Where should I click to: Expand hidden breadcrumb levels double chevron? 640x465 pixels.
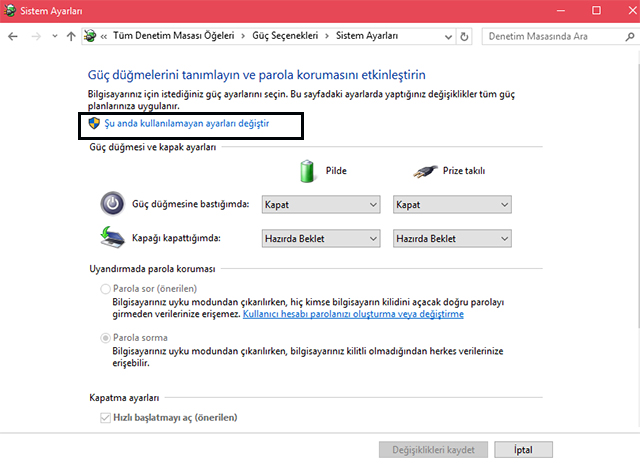pyautogui.click(x=104, y=36)
